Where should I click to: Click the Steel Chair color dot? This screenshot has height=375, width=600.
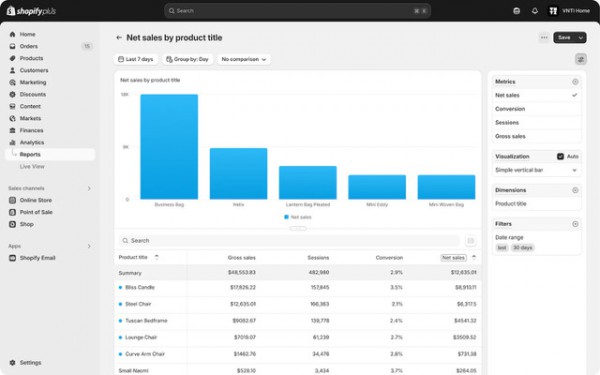[120, 304]
